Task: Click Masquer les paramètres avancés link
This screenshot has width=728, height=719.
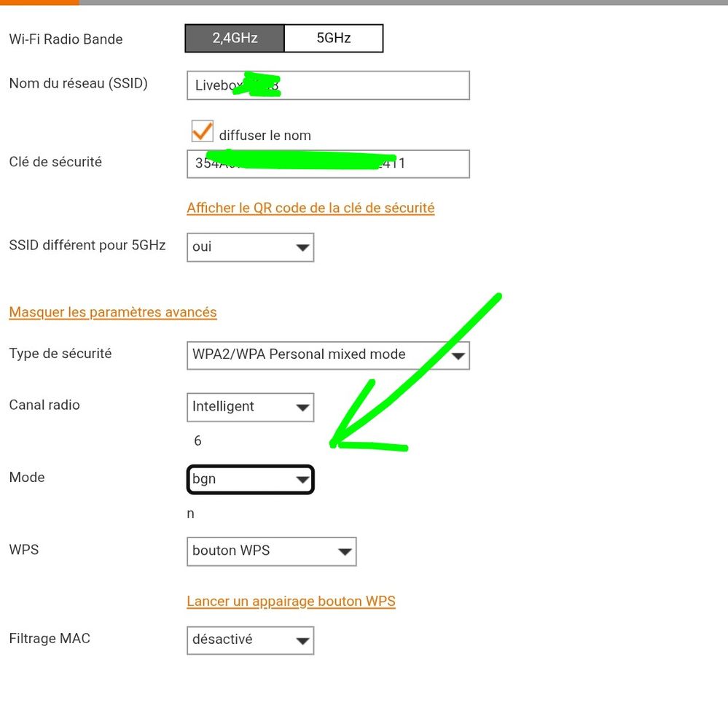Action: (112, 312)
